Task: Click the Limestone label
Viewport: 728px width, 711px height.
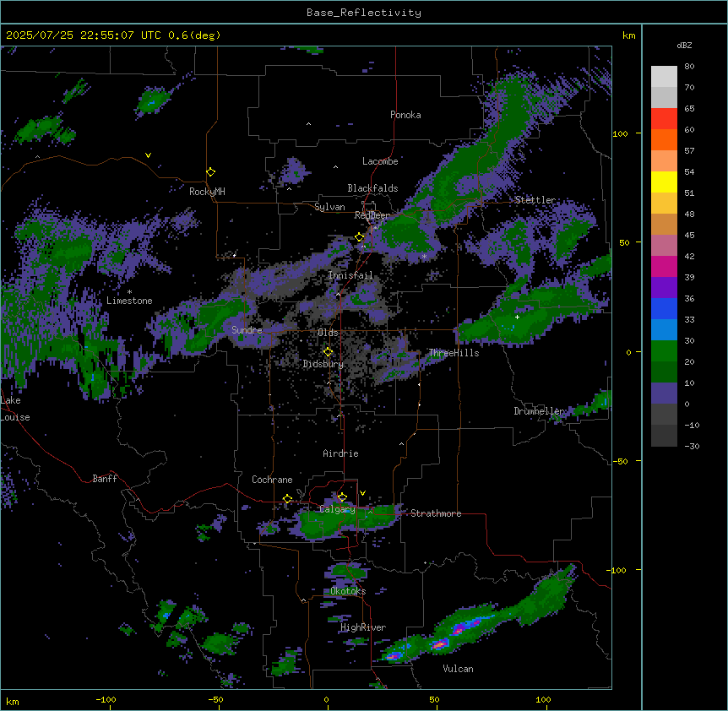Action: point(129,301)
